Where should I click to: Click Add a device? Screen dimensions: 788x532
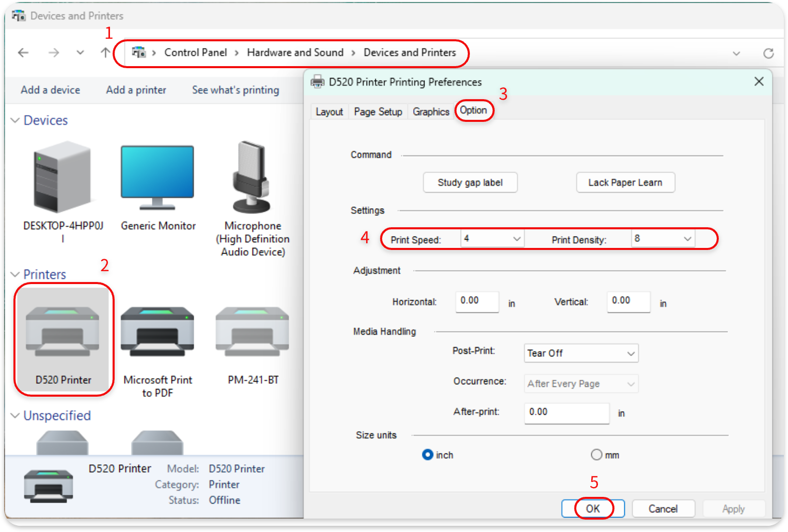(x=51, y=90)
